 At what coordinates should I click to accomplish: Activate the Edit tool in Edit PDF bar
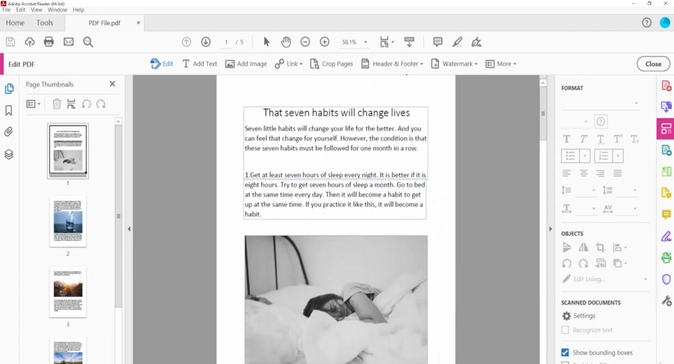pos(162,64)
